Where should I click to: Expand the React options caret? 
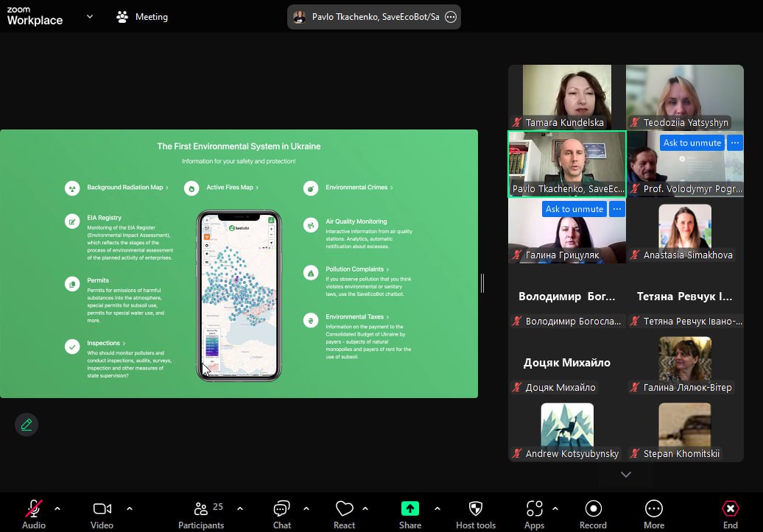click(365, 508)
